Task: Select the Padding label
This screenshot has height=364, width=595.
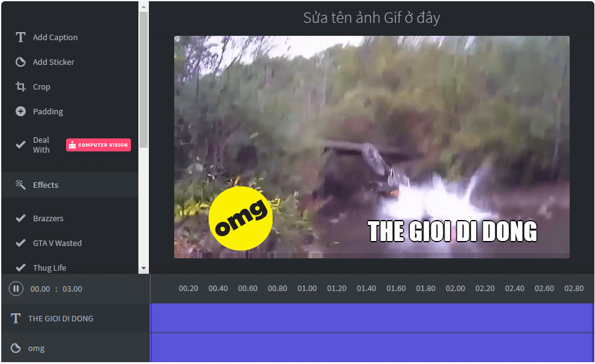Action: click(48, 112)
